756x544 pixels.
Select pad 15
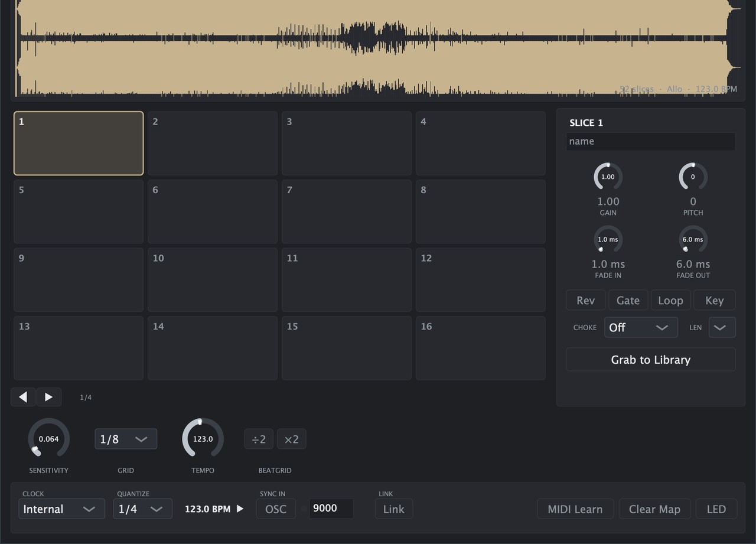[x=347, y=348]
